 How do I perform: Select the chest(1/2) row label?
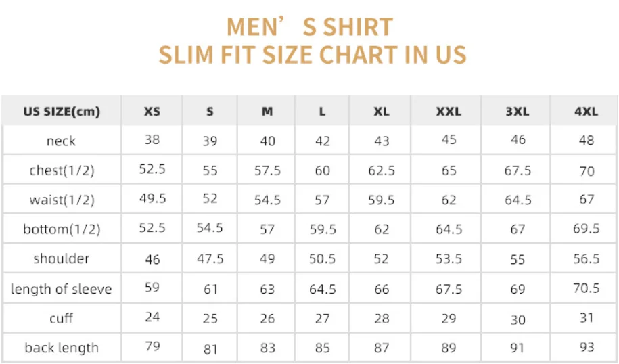click(x=62, y=170)
